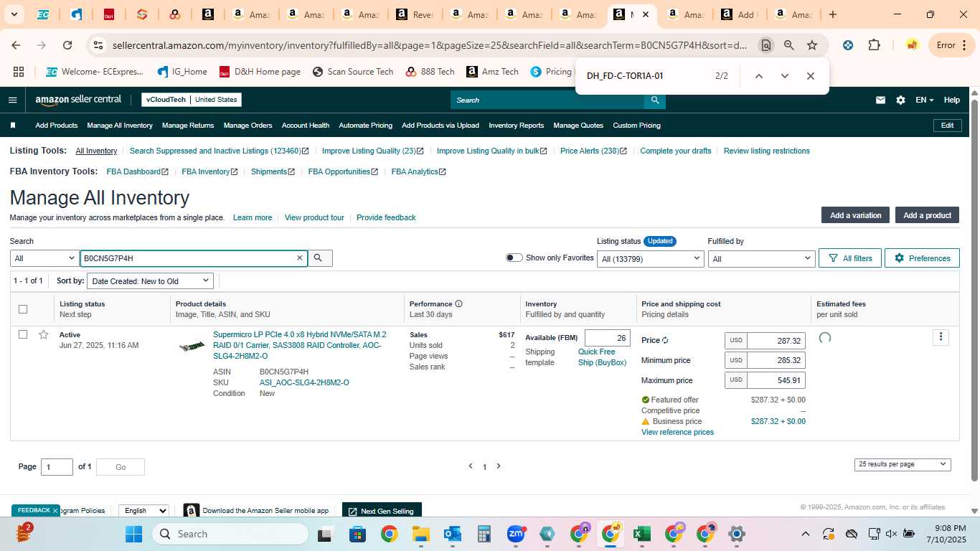Open the vCloudTech United States account switcher

191,100
